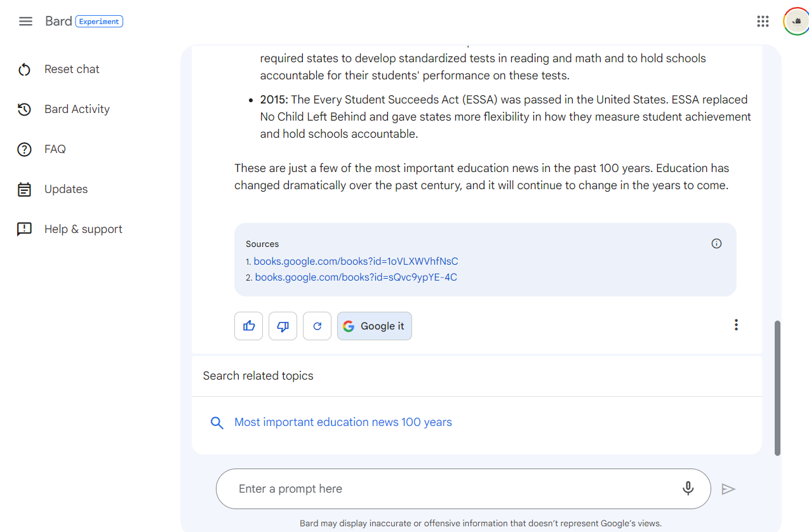Open Bard Activity from the sidebar

[x=76, y=109]
